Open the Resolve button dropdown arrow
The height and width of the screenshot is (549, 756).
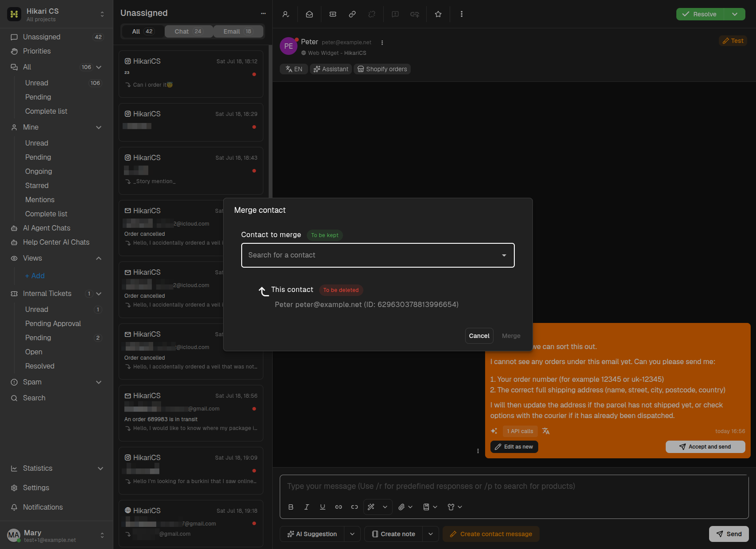click(735, 14)
